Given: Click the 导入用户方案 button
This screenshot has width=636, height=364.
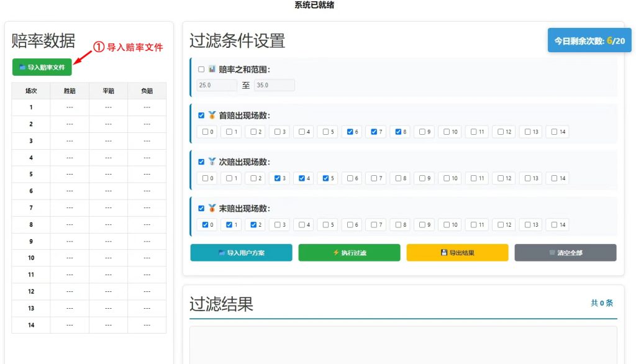Looking at the screenshot, I should (x=241, y=253).
